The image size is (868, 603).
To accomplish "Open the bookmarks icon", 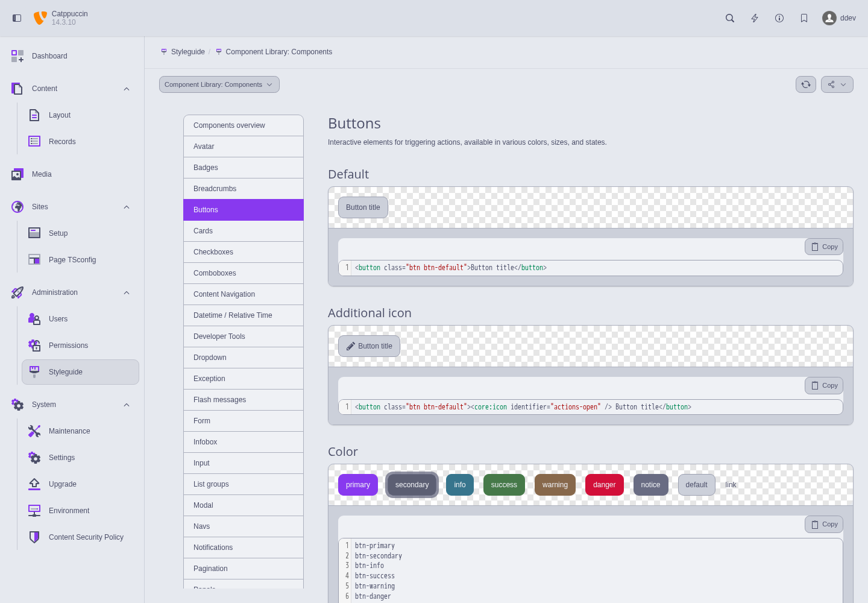I will click(x=804, y=18).
